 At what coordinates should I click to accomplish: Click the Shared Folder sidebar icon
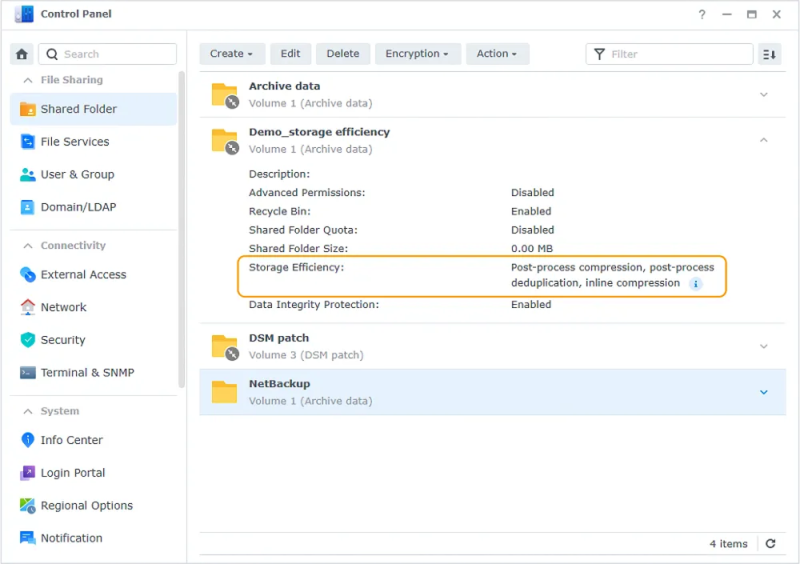28,109
